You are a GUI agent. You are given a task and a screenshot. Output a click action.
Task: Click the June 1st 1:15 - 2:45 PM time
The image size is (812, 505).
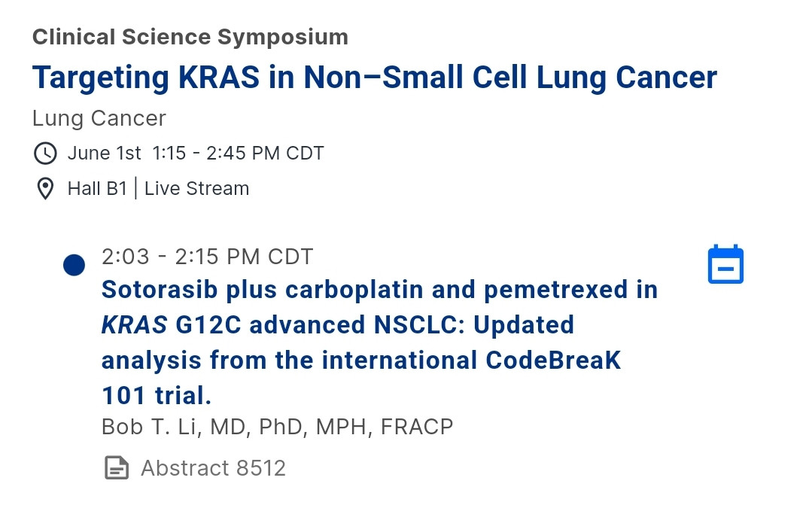tap(196, 154)
